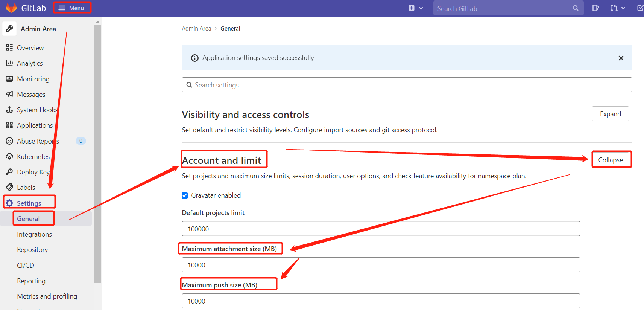Image resolution: width=644 pixels, height=310 pixels.
Task: Open Messages in the sidebar
Action: click(x=31, y=95)
